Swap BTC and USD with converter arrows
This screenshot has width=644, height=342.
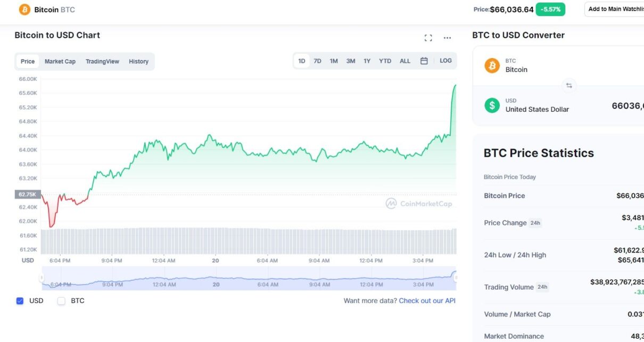click(x=569, y=85)
